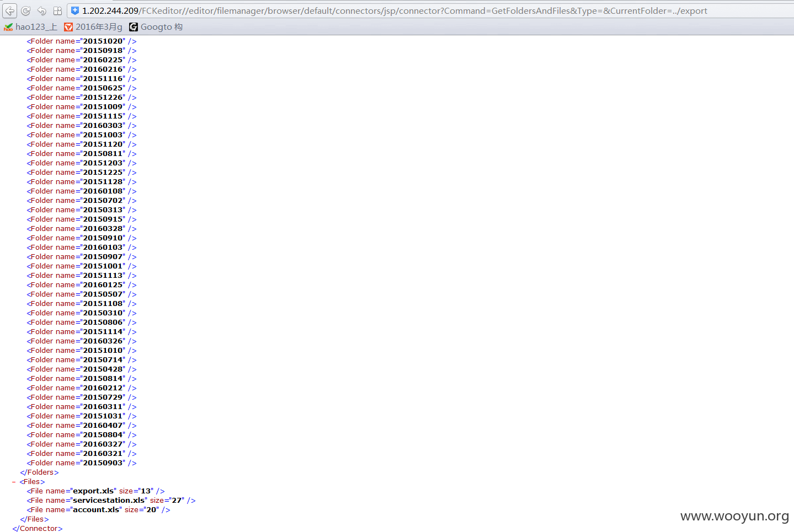Select folder name 20151225
Viewport: 794px width, 532px height.
(x=103, y=173)
